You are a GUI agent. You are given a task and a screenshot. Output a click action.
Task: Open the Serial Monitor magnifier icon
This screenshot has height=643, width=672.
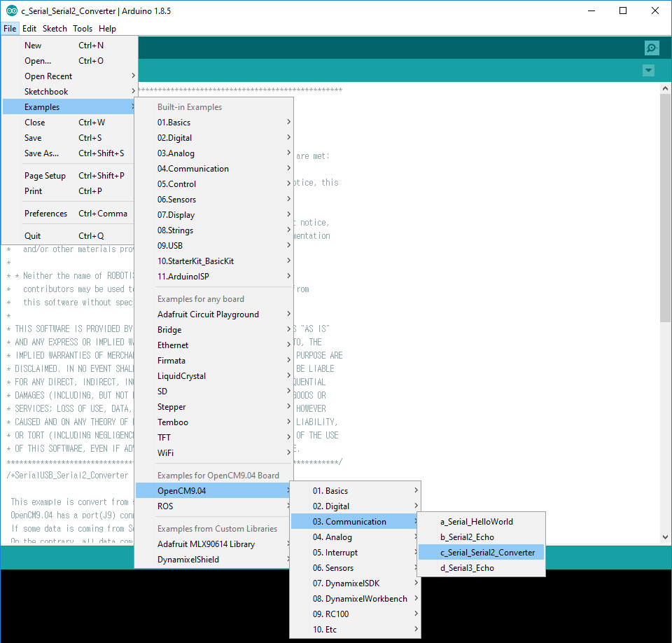[x=652, y=48]
